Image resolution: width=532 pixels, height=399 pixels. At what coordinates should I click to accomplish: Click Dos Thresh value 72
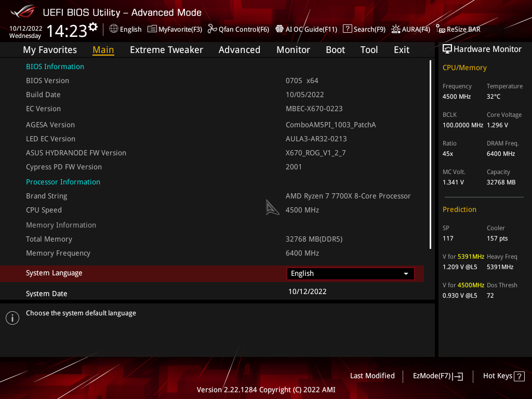pyautogui.click(x=490, y=296)
